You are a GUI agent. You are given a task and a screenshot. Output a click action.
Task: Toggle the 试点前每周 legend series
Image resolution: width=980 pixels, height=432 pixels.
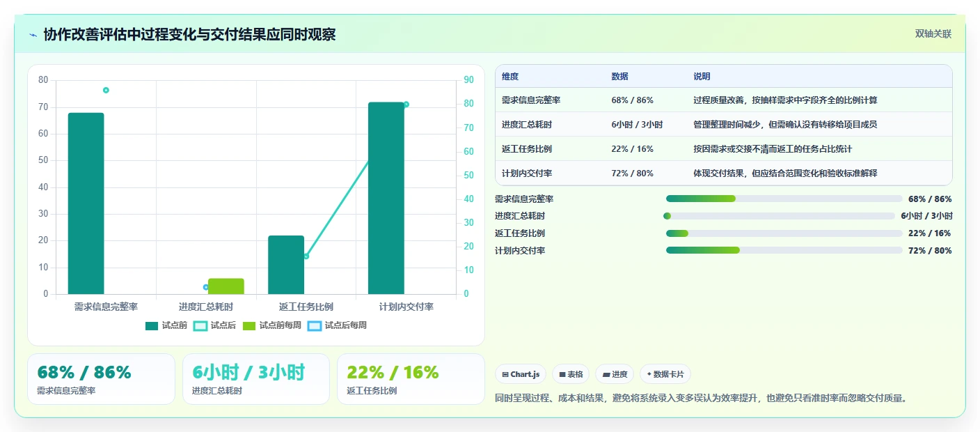(272, 325)
